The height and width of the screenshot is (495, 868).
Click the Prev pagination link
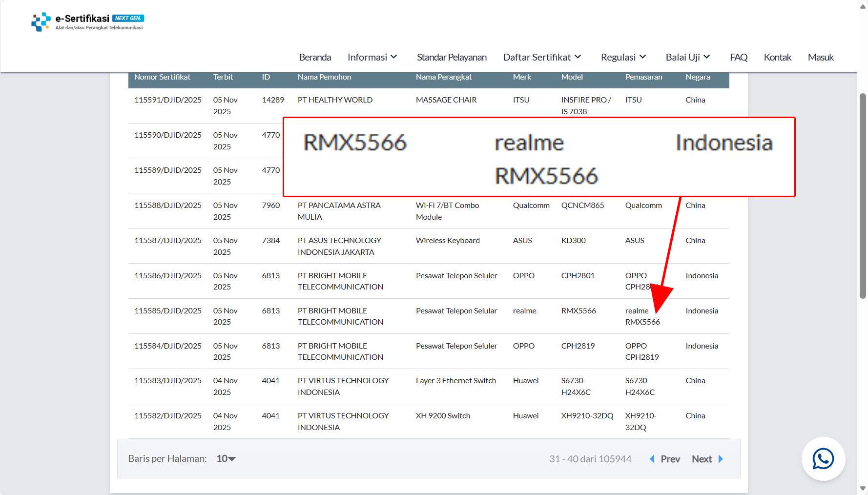(670, 459)
